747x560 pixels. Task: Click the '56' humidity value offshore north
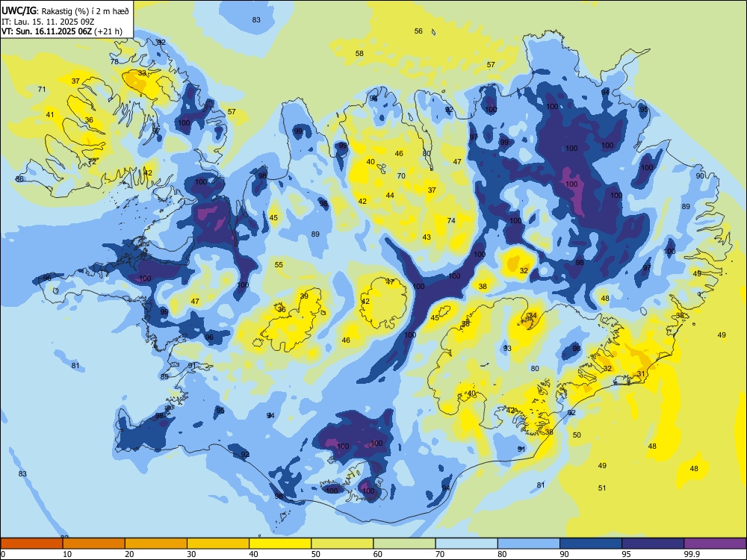tap(418, 31)
